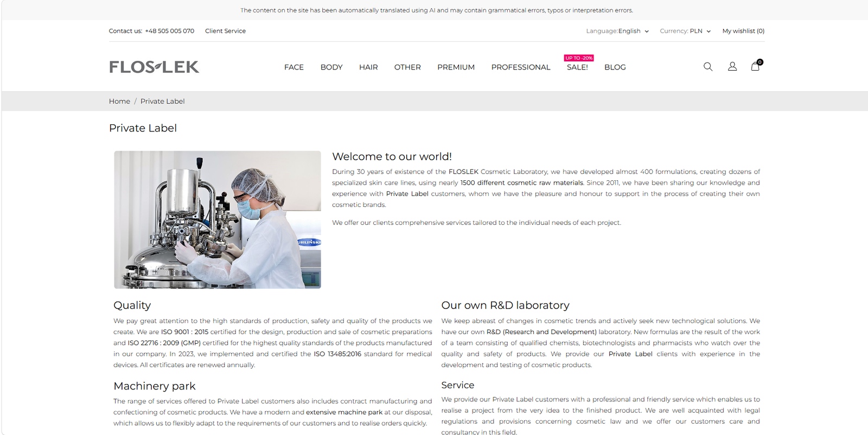The width and height of the screenshot is (868, 435).
Task: Open the OTHER menu
Action: click(407, 67)
